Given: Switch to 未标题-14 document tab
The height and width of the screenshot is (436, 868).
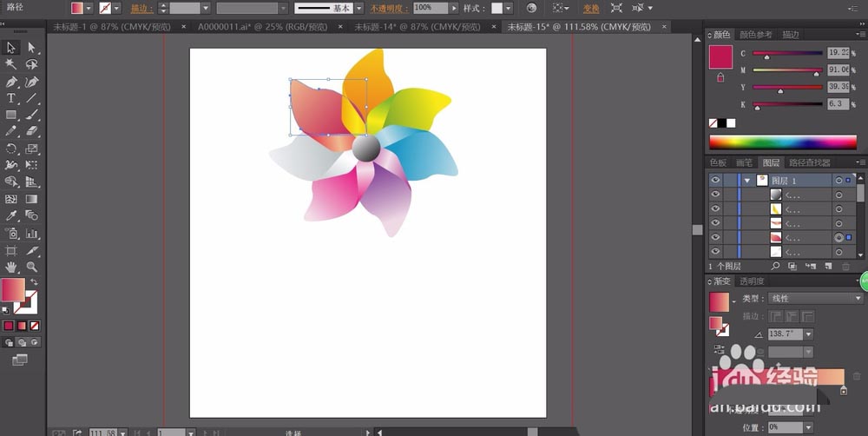Looking at the screenshot, I should pos(418,27).
